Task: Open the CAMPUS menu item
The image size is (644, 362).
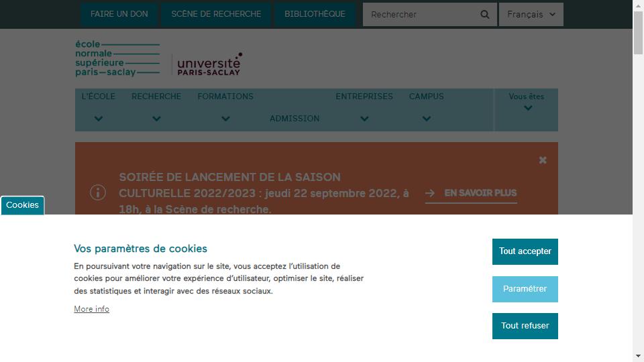Action: pos(427,97)
